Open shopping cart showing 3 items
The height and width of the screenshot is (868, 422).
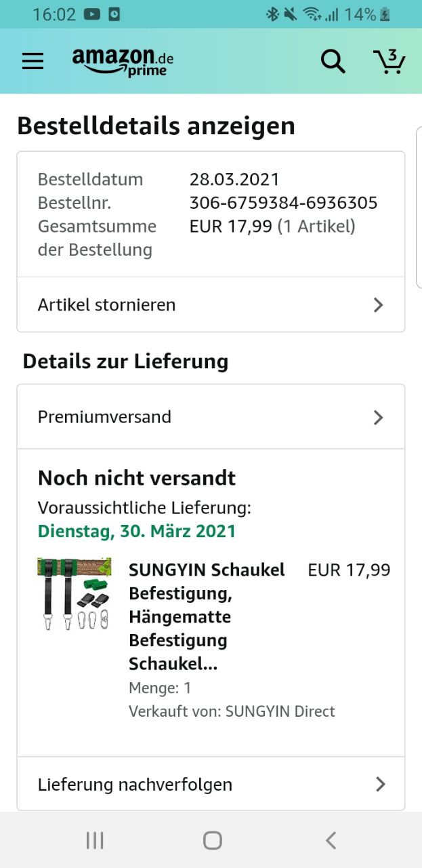tap(389, 61)
